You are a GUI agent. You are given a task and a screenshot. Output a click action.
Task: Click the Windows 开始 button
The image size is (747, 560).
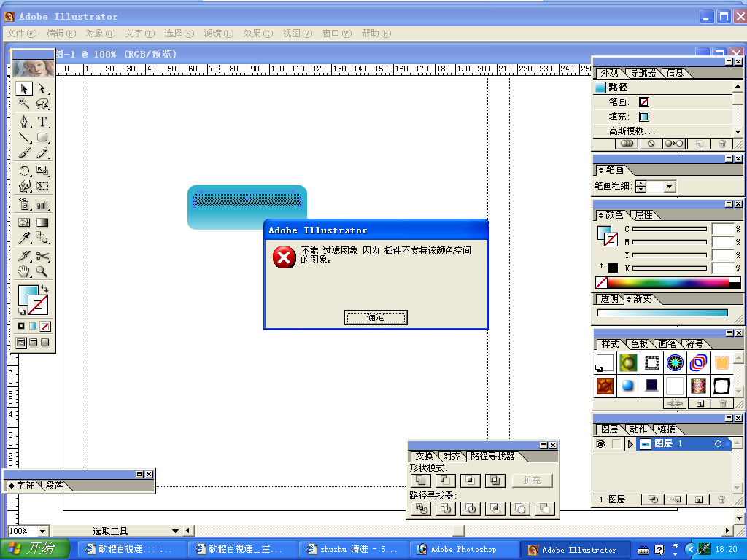pos(34,549)
